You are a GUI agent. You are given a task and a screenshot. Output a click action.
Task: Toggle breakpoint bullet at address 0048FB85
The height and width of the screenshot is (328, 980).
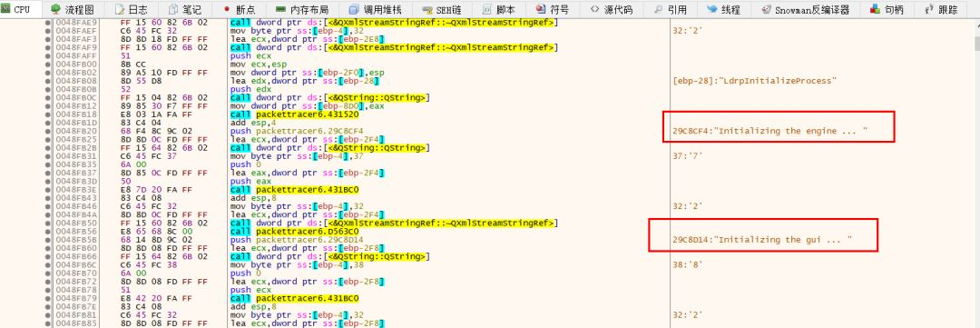pyautogui.click(x=48, y=323)
